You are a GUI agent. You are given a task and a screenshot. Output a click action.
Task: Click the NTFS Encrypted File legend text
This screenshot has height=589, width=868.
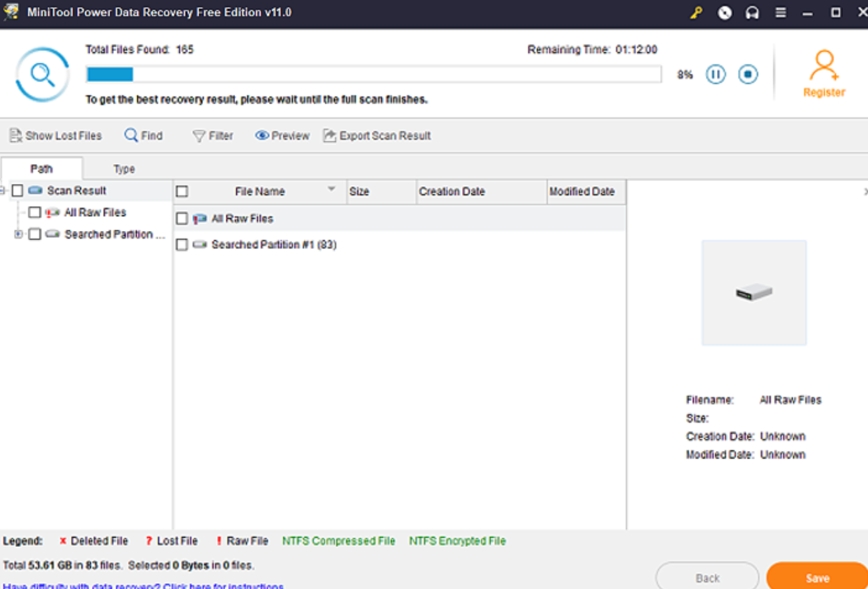(457, 541)
